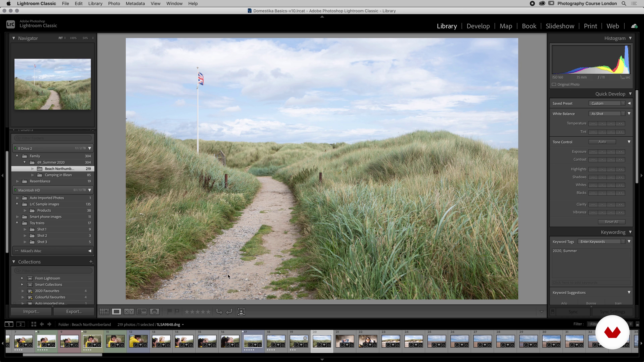The height and width of the screenshot is (362, 644).
Task: Rotate photo clockwise icon
Action: point(229,312)
